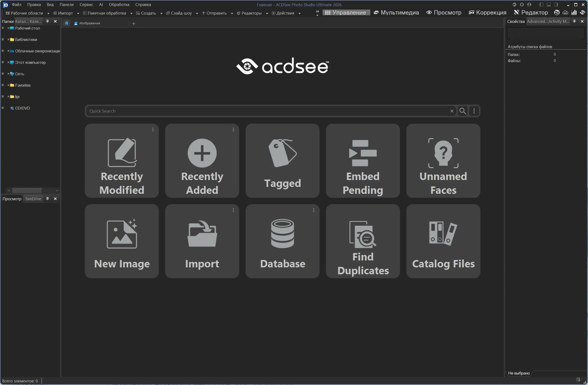Image resolution: width=588 pixels, height=385 pixels.
Task: Click the notifications bell icon
Action: pyautogui.click(x=522, y=5)
